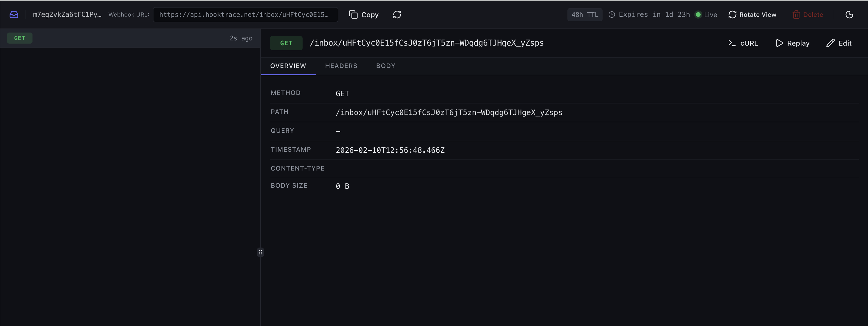Click the Copy button for the webhook URL

click(x=363, y=15)
